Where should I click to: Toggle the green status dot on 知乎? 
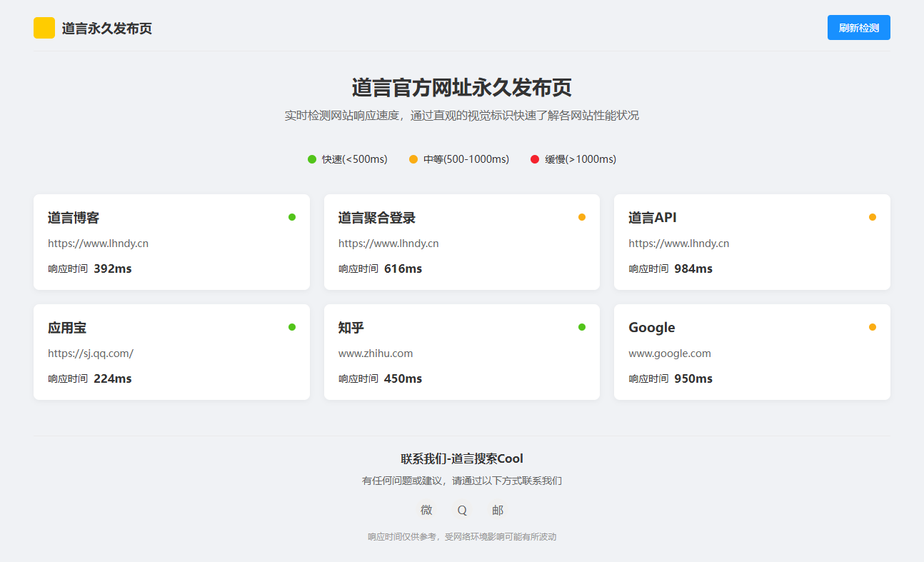click(582, 326)
